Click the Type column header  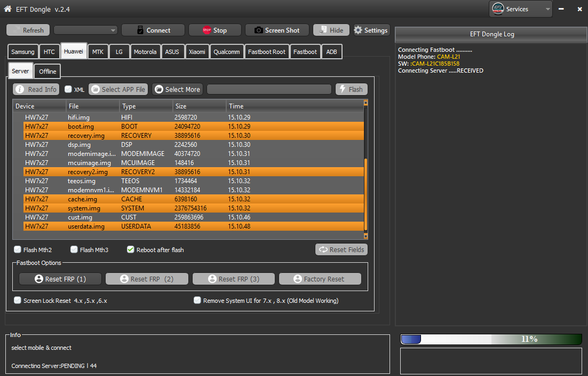[146, 106]
